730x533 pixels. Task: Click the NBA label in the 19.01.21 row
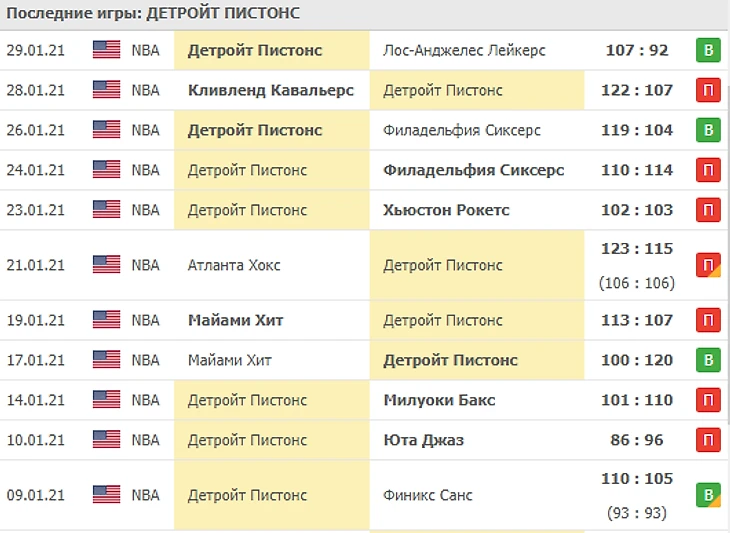pos(145,320)
